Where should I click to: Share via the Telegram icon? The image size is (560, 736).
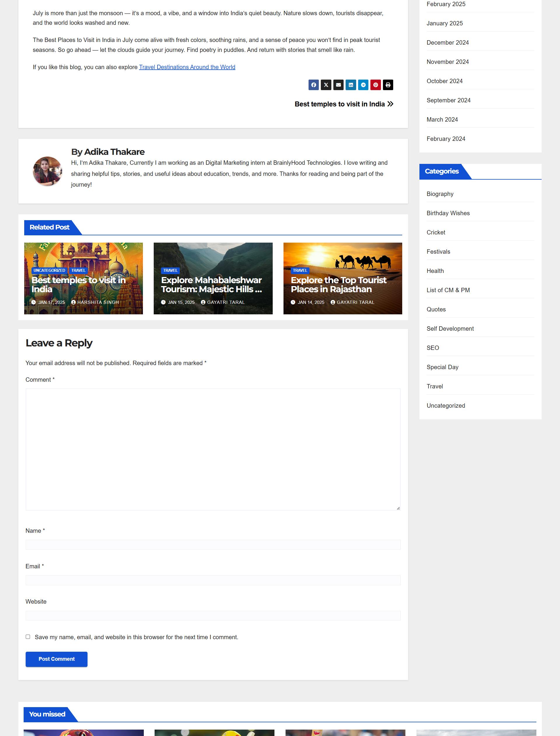(x=363, y=85)
